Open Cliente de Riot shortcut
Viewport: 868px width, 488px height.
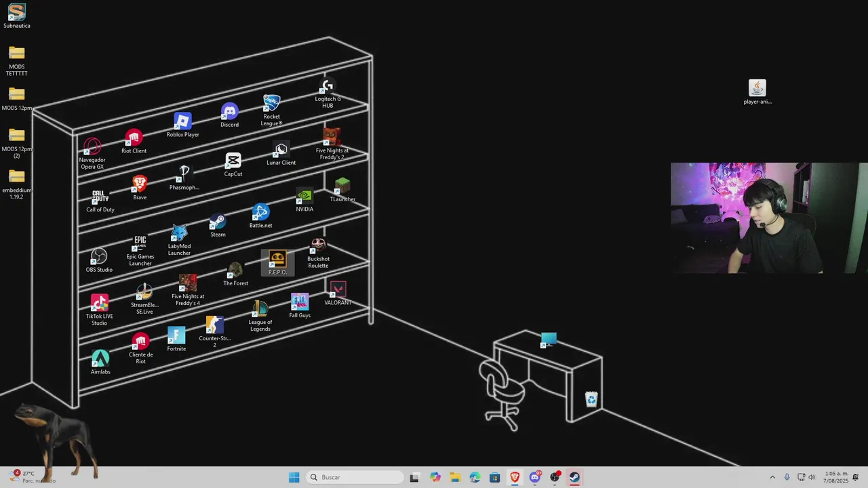click(140, 348)
